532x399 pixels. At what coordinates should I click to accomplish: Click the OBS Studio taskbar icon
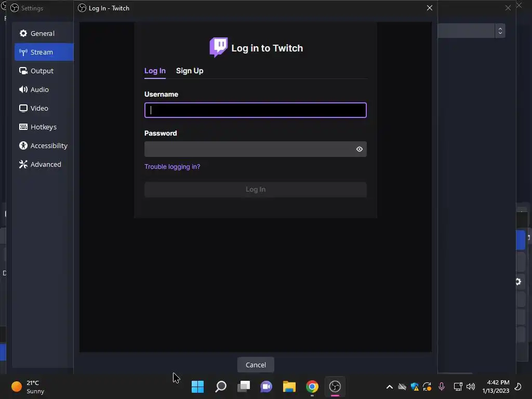335,386
